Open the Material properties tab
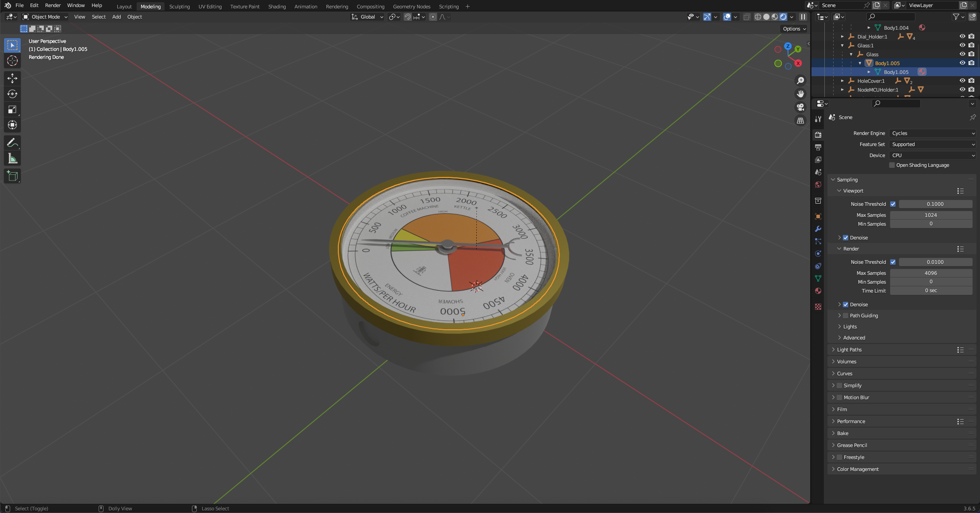Image resolution: width=980 pixels, height=513 pixels. point(818,291)
